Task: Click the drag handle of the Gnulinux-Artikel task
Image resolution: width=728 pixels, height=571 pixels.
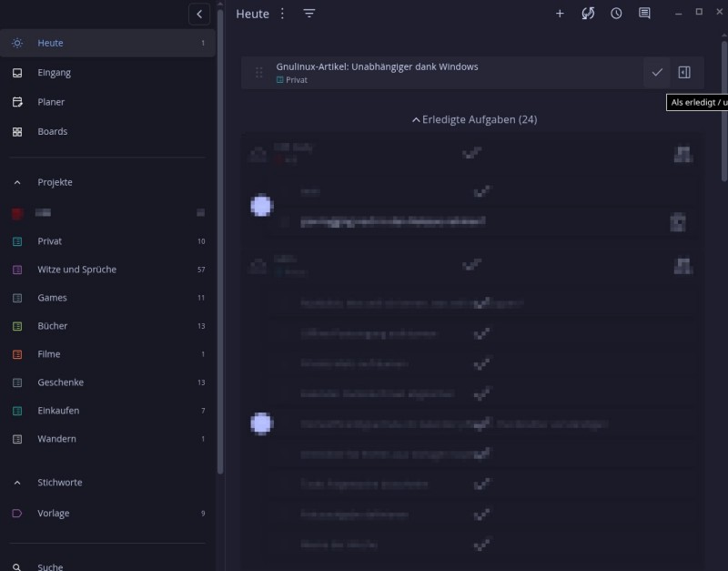Action: (x=259, y=73)
